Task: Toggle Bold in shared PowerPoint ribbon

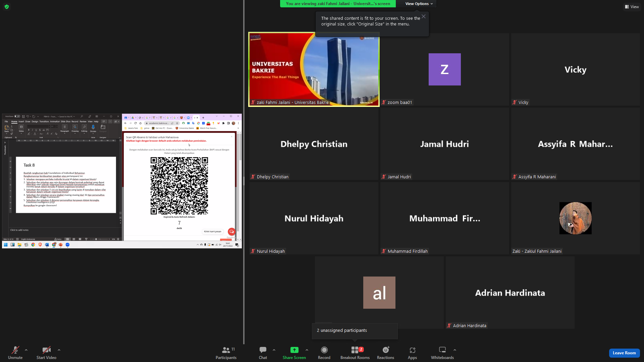Action: tap(29, 130)
